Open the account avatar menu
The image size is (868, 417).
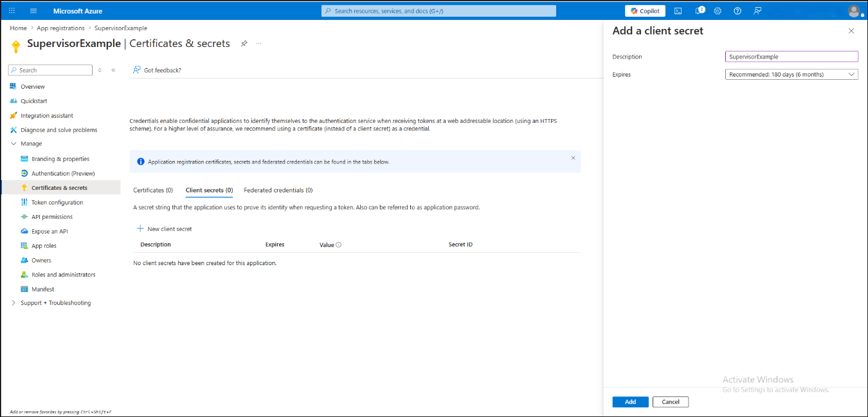pyautogui.click(x=854, y=11)
